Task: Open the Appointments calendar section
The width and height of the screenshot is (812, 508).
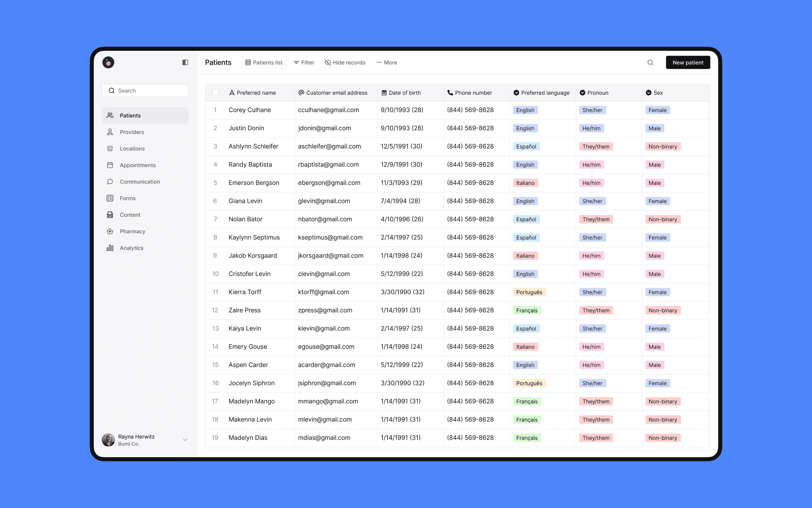Action: pyautogui.click(x=137, y=165)
